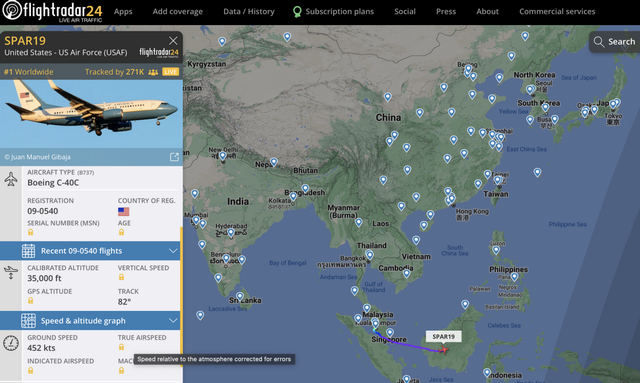
Task: Click the calendar icon for recent flights
Action: pyautogui.click(x=28, y=251)
